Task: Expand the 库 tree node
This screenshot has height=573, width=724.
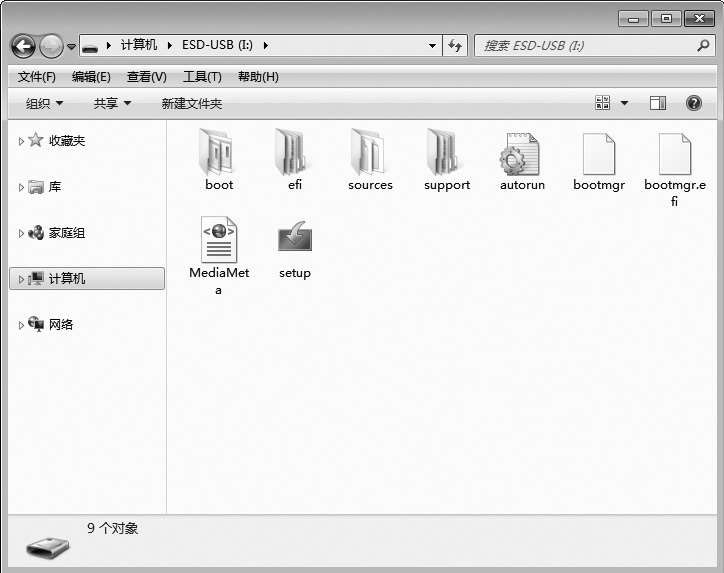Action: (x=21, y=188)
